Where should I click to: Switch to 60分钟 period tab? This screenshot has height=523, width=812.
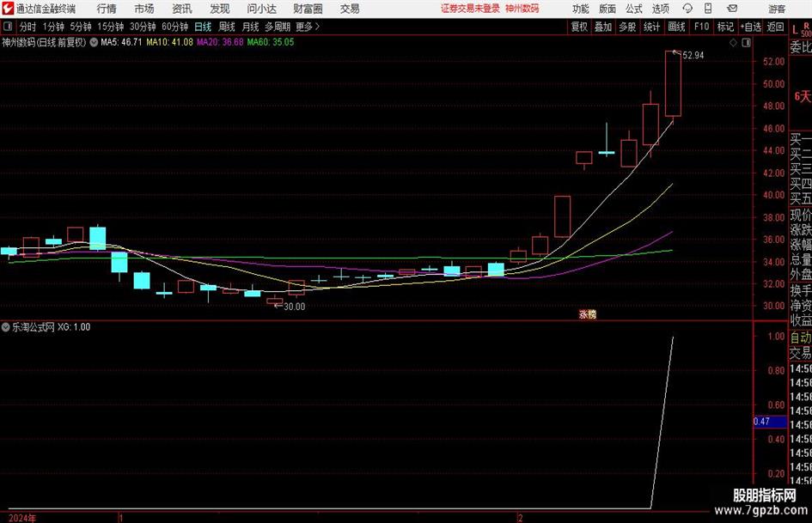(175, 27)
